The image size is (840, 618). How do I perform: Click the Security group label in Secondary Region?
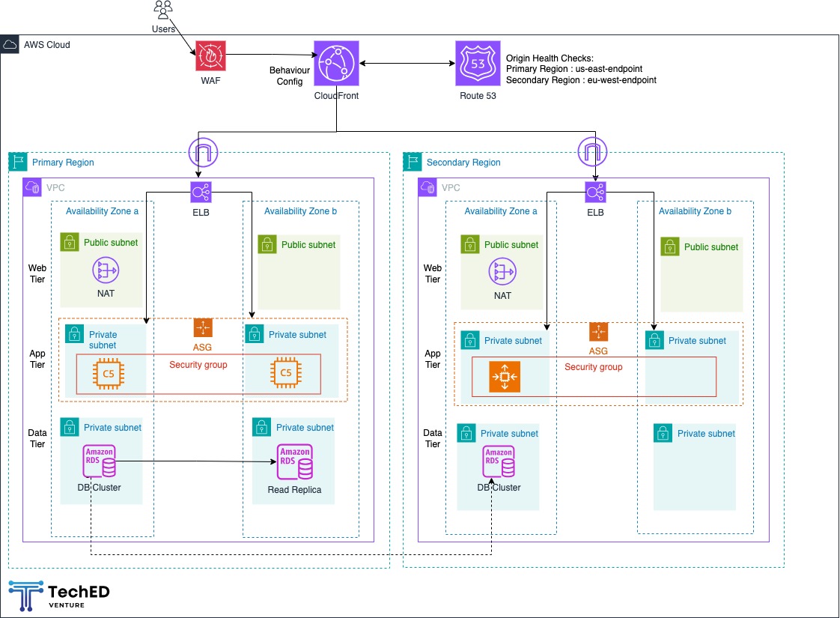(x=594, y=366)
